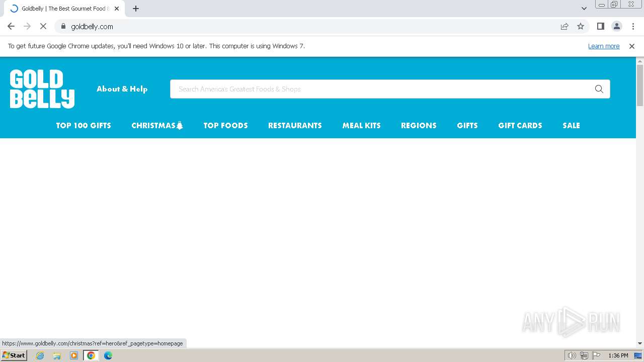Open the Top 100 Gifts menu
The image size is (644, 362).
tap(84, 126)
